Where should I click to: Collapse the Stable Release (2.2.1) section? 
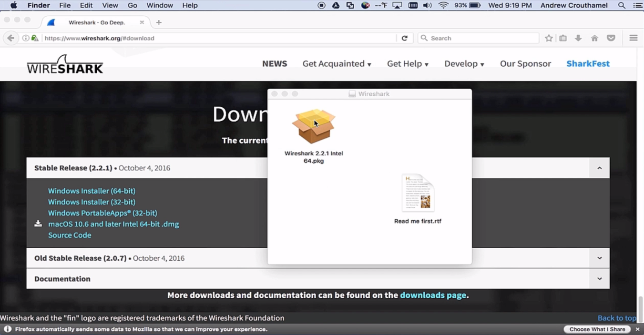click(x=599, y=168)
